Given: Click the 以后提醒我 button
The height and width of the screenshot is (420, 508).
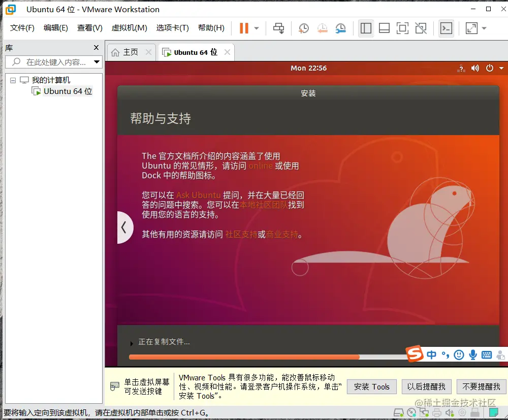Looking at the screenshot, I should pyautogui.click(x=426, y=386).
